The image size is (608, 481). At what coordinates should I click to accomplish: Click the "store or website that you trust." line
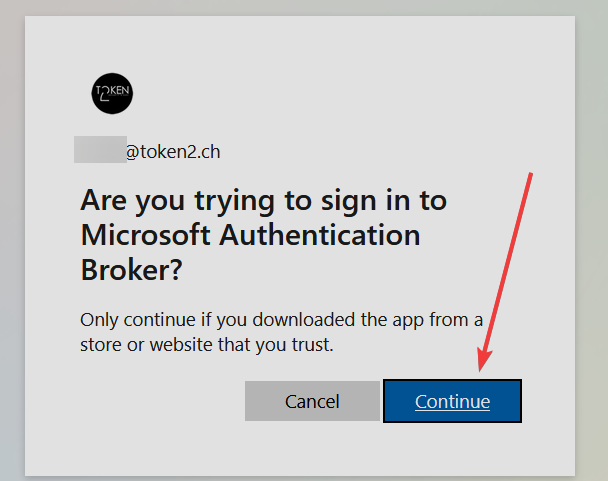[x=207, y=344]
